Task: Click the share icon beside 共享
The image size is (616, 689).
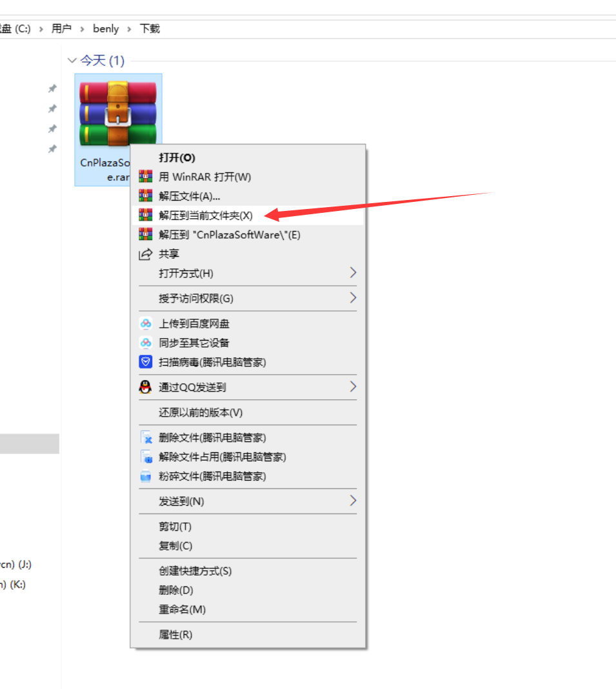Action: (x=146, y=254)
